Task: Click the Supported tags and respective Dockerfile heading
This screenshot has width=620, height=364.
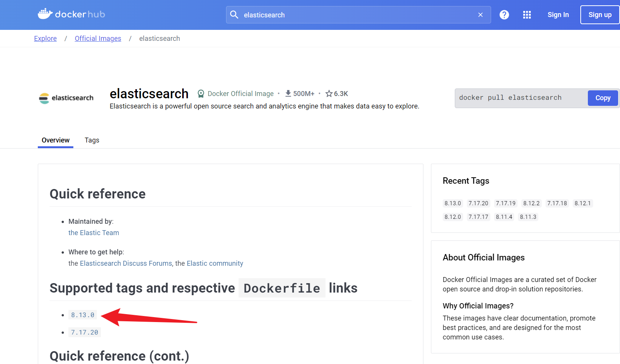Action: 203,288
